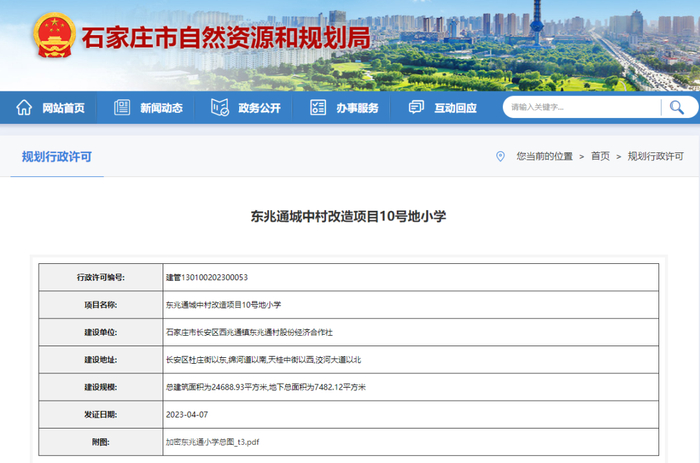
Task: Click the 项目名称 label cell
Action: coord(101,305)
